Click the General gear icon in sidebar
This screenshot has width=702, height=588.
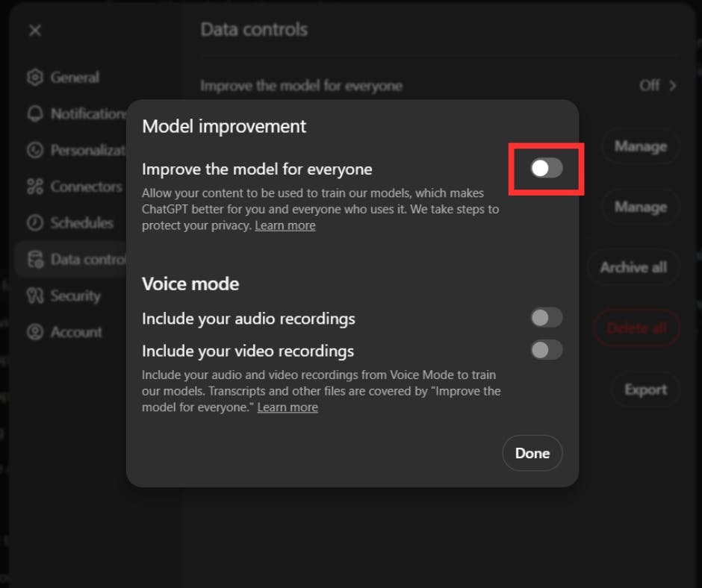pyautogui.click(x=35, y=78)
